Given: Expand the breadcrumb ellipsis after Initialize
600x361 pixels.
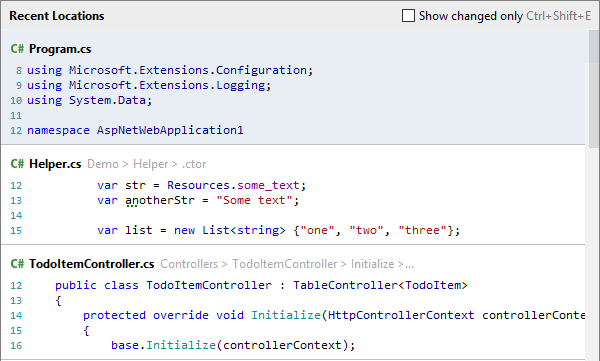Looking at the screenshot, I should point(409,264).
